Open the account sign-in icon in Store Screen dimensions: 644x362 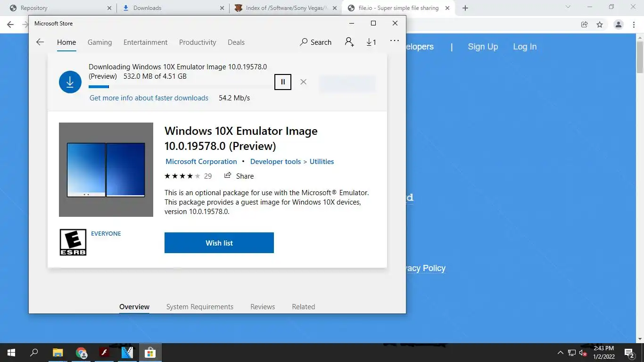click(x=349, y=42)
